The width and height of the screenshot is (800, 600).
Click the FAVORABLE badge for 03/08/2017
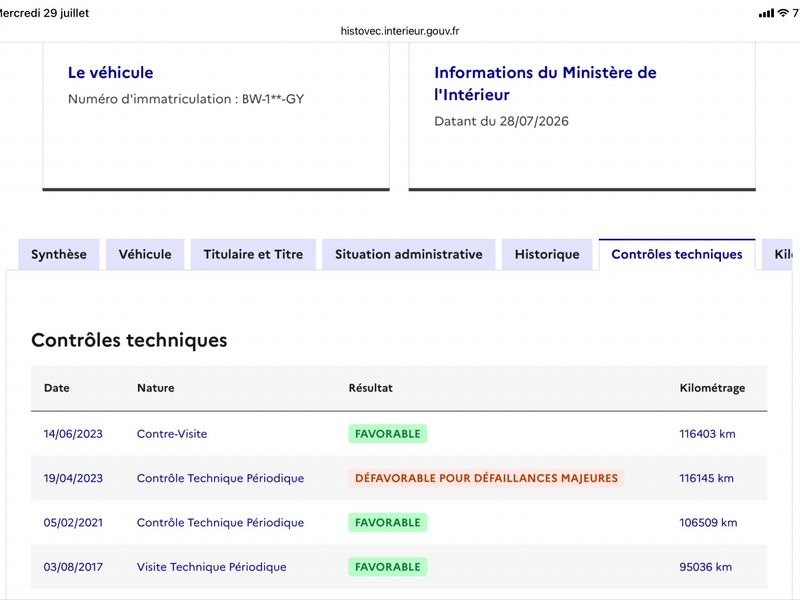(x=388, y=567)
